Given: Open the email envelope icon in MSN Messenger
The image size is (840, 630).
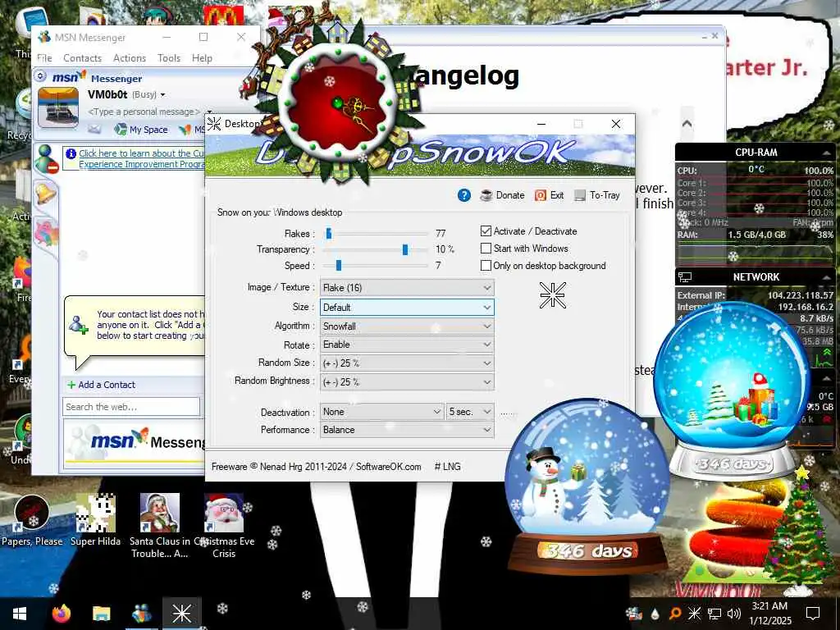Looking at the screenshot, I should pos(95,129).
